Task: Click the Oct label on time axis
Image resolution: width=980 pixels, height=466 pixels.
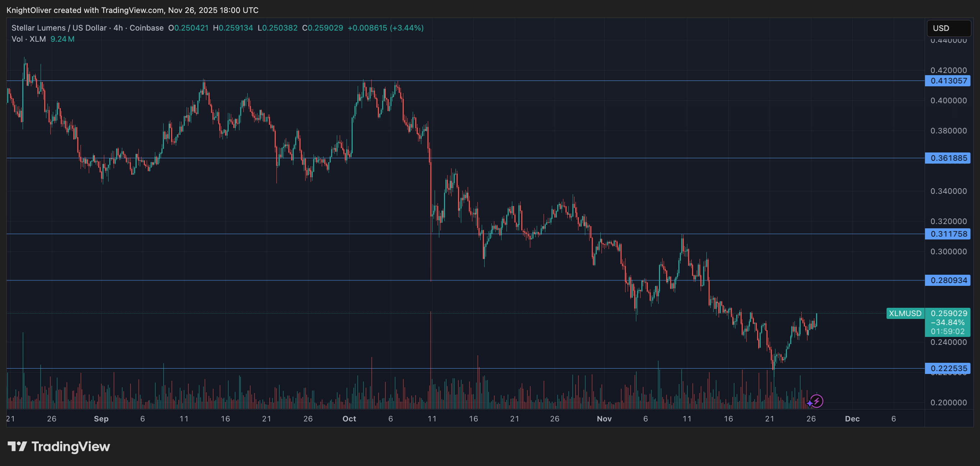Action: [349, 419]
